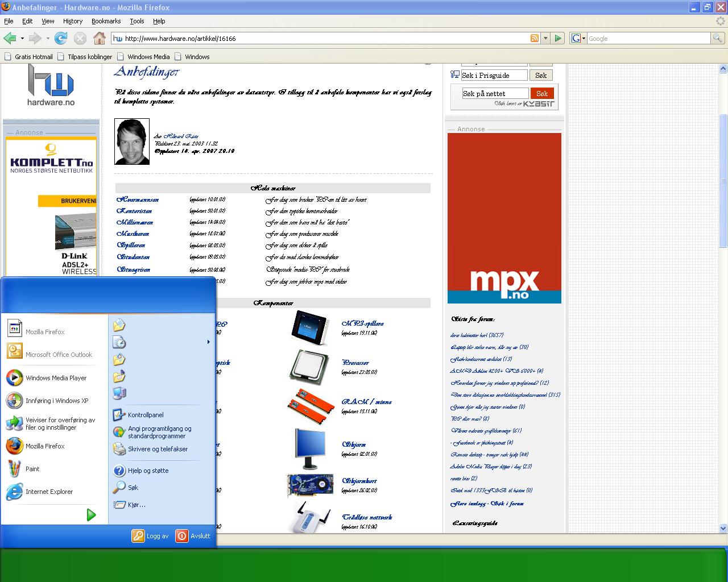The height and width of the screenshot is (582, 728).
Task: Open the Tools menu
Action: [x=137, y=21]
